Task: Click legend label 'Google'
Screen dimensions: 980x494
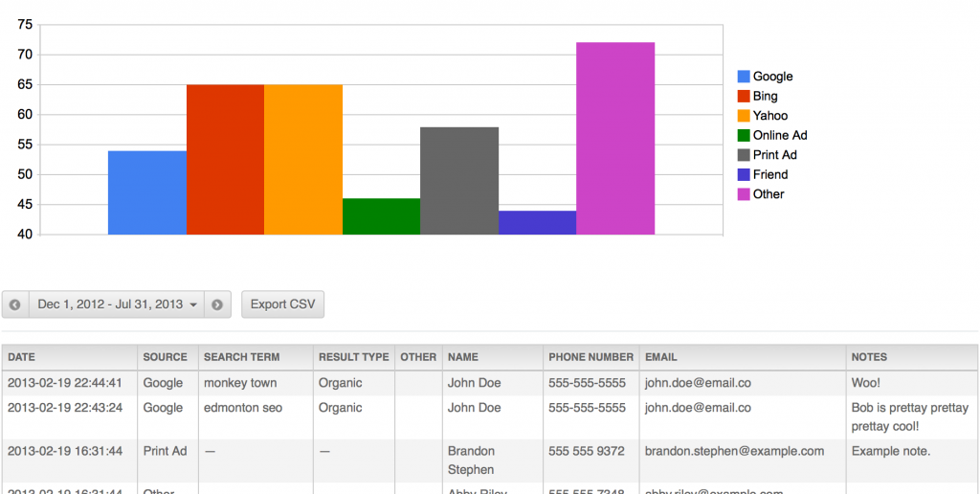Action: (772, 77)
